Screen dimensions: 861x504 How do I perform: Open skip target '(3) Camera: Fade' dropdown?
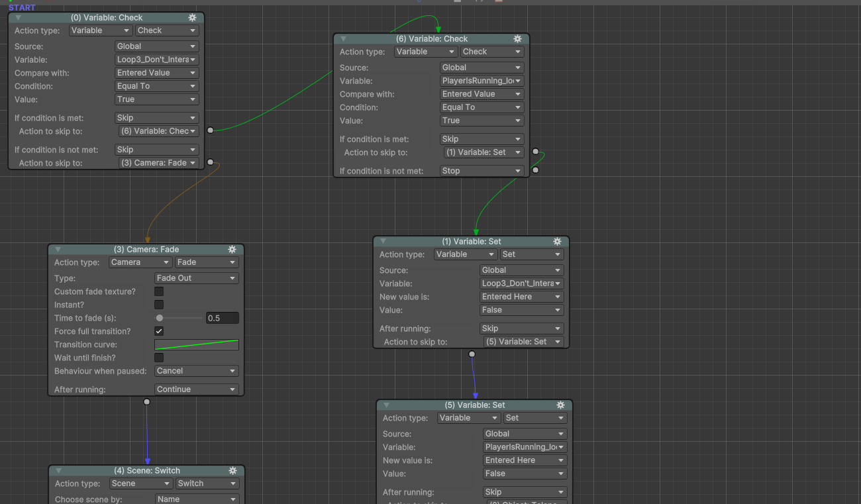pyautogui.click(x=159, y=163)
